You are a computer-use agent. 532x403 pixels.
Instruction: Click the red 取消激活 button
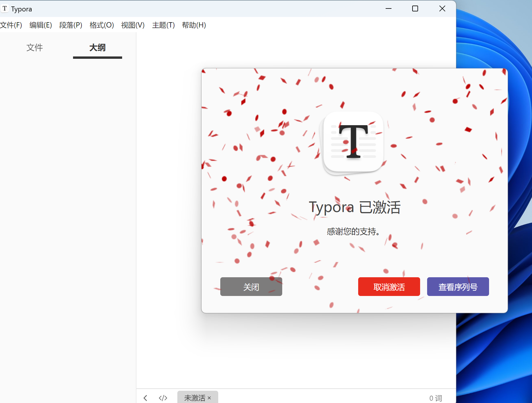pos(389,287)
